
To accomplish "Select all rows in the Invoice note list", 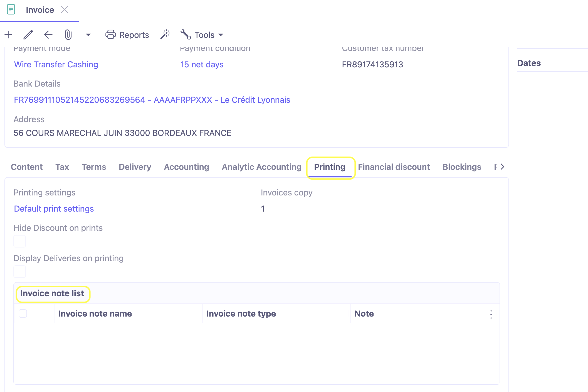I will [23, 313].
